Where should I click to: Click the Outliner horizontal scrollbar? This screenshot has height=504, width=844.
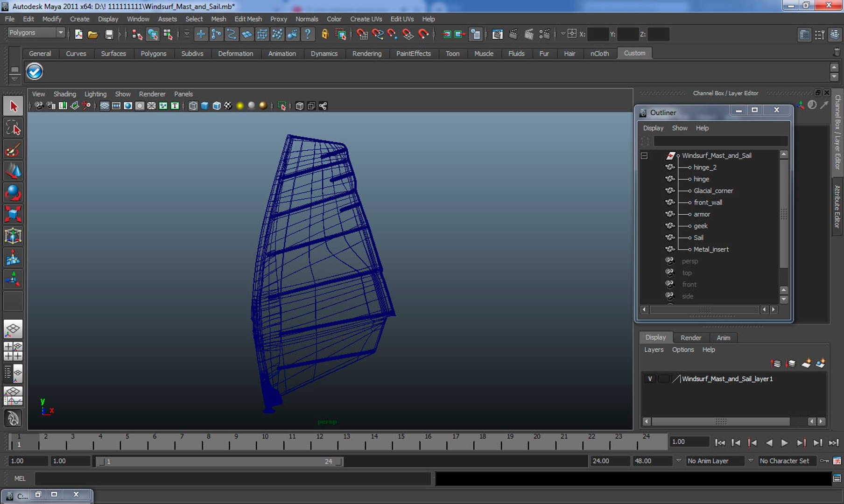coord(704,309)
